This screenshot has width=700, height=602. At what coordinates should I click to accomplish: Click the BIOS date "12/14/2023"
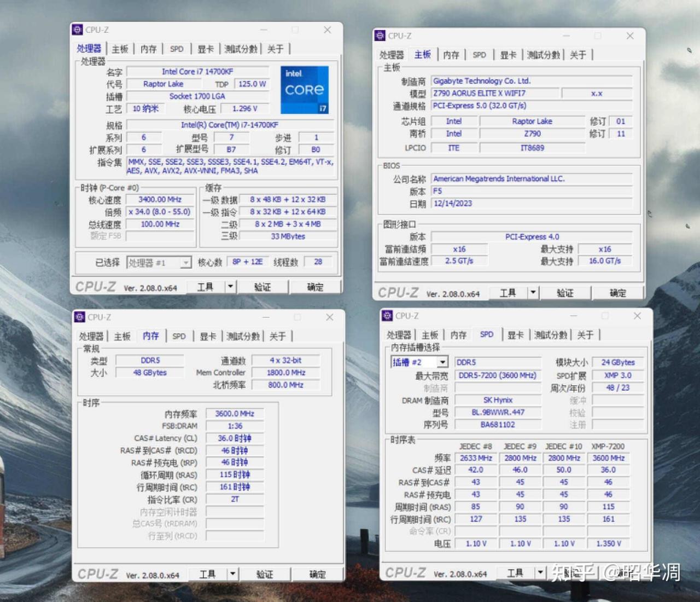tap(532, 204)
